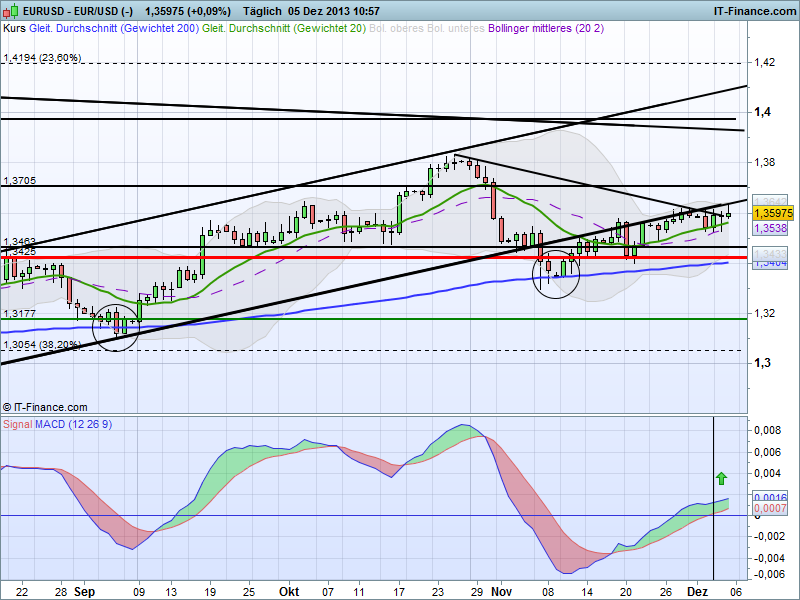800x600 pixels.
Task: Click the 1,3425 level label
Action: [x=20, y=251]
